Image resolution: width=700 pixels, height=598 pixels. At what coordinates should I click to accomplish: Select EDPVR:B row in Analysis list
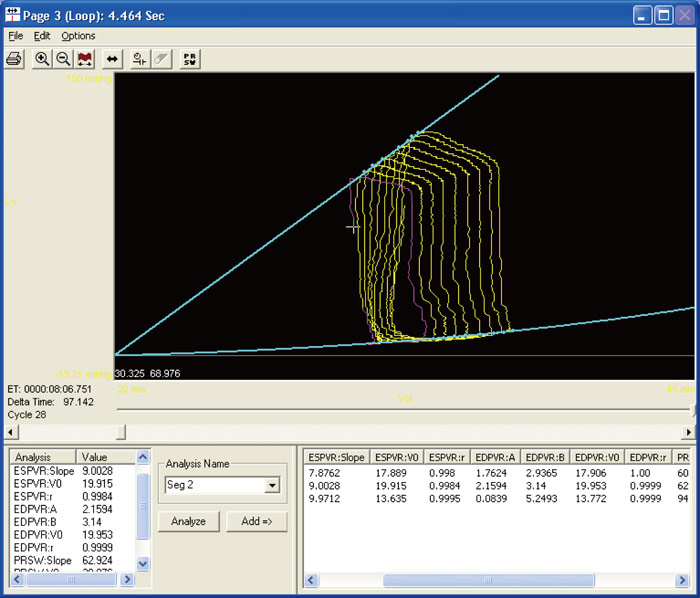73,522
